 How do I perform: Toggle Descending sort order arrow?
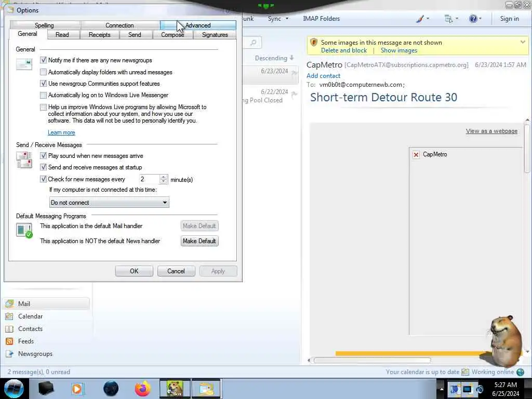pyautogui.click(x=291, y=58)
